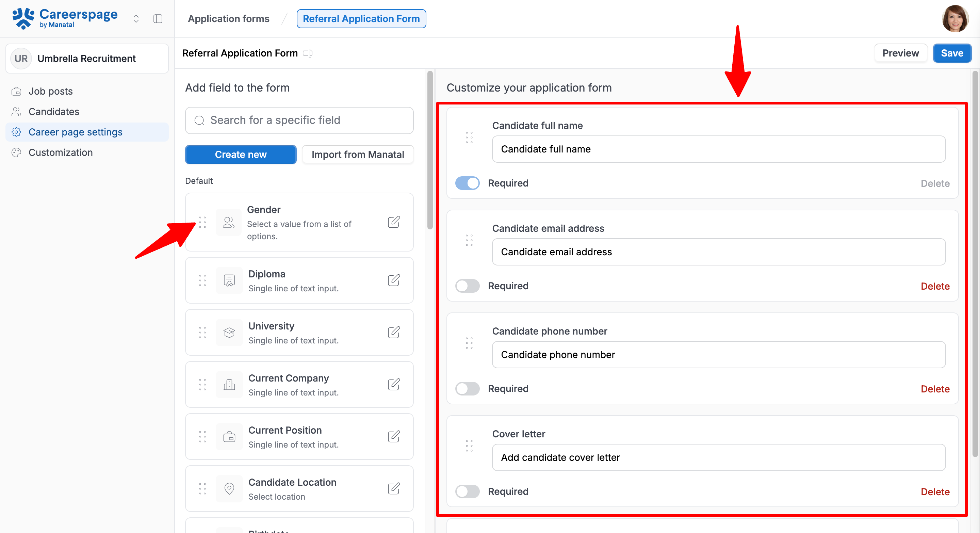Click the Current Position briefcase icon
Image resolution: width=980 pixels, height=533 pixels.
point(229,437)
